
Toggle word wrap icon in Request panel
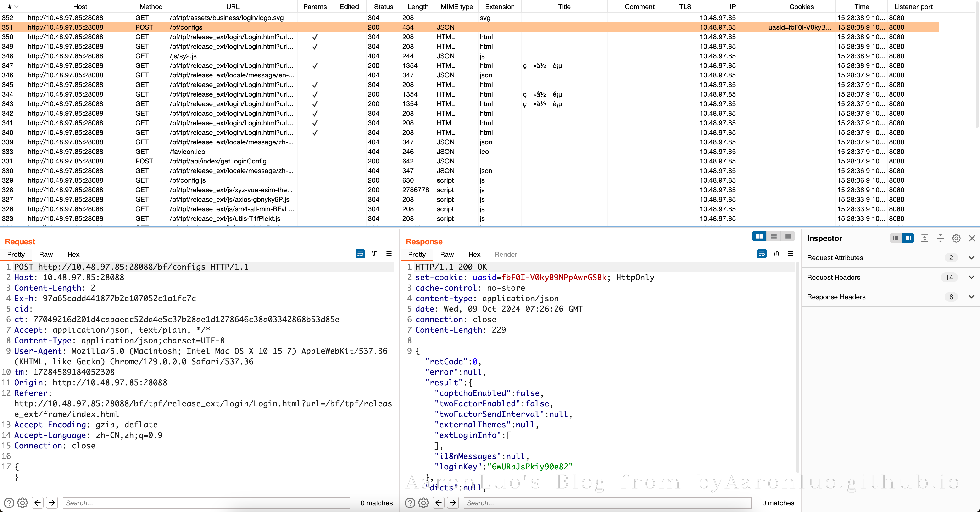[x=360, y=254]
